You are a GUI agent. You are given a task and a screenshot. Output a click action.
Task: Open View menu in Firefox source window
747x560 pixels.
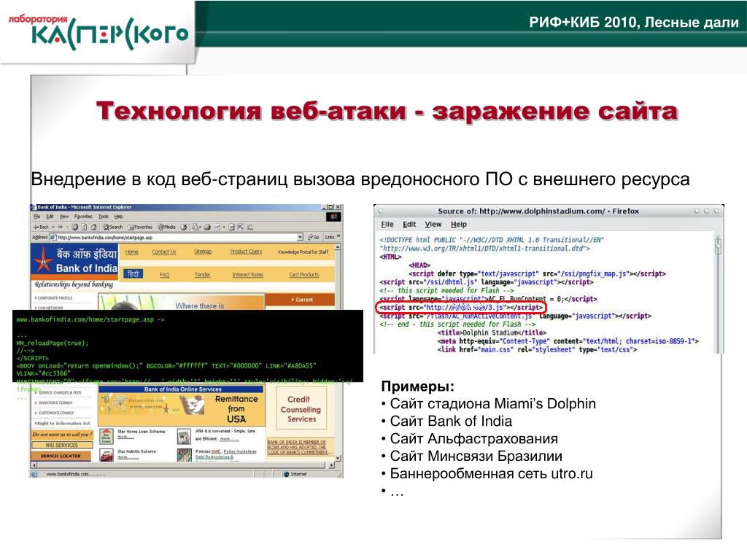click(433, 225)
